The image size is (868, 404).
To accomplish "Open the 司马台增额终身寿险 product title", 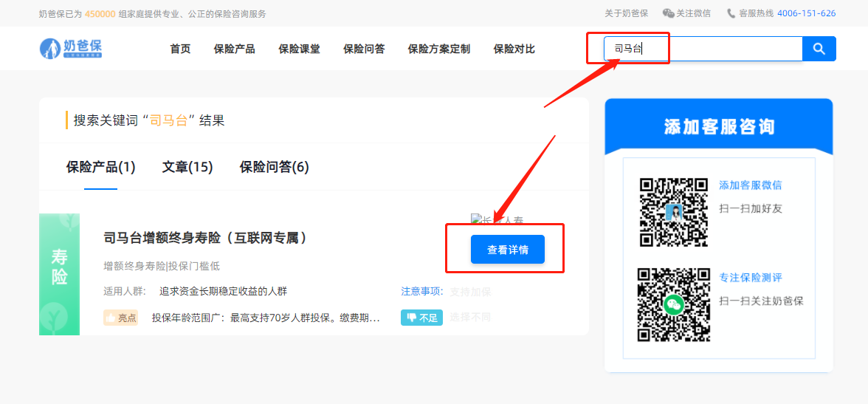I will 205,238.
